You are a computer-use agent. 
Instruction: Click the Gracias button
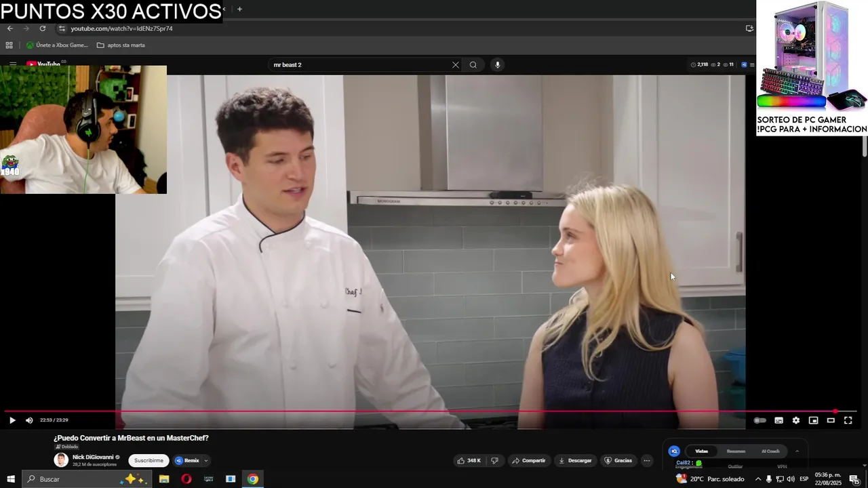pyautogui.click(x=618, y=461)
